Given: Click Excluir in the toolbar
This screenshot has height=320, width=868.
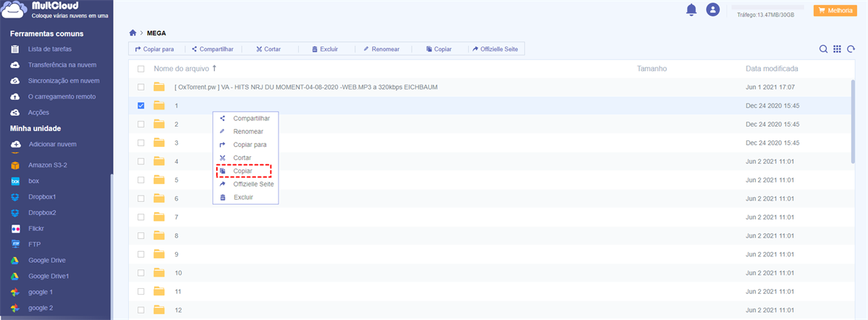Looking at the screenshot, I should tap(324, 49).
